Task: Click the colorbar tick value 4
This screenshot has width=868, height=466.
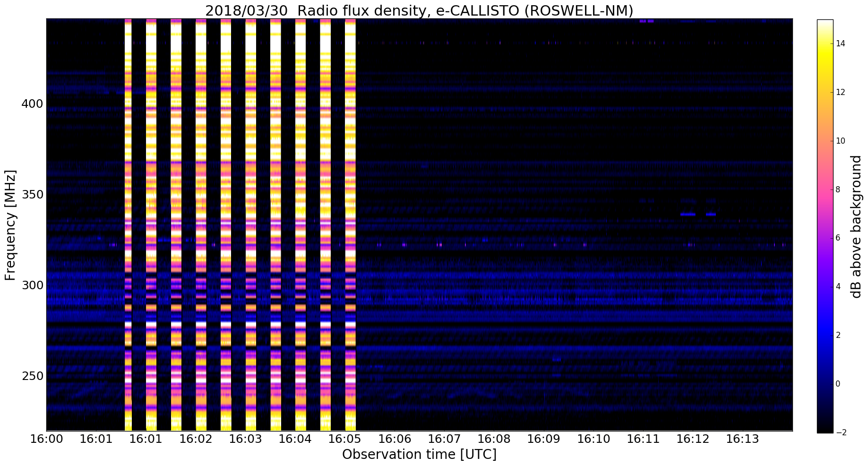Action: pyautogui.click(x=838, y=287)
